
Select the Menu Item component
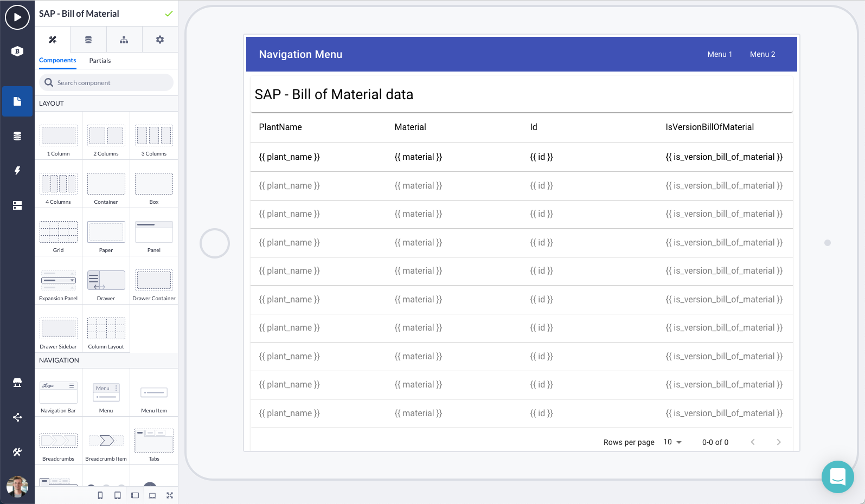[154, 392]
